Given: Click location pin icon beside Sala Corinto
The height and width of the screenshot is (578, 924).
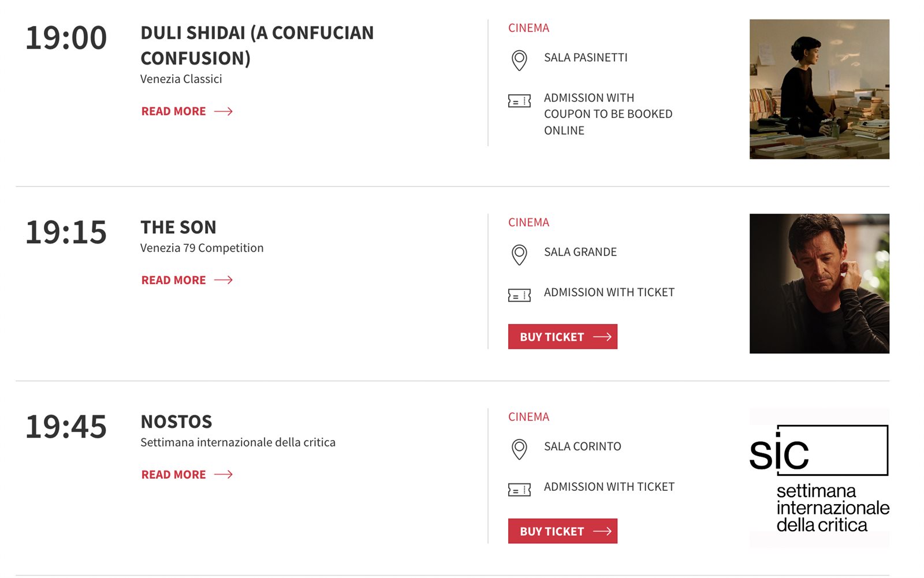Looking at the screenshot, I should (519, 449).
